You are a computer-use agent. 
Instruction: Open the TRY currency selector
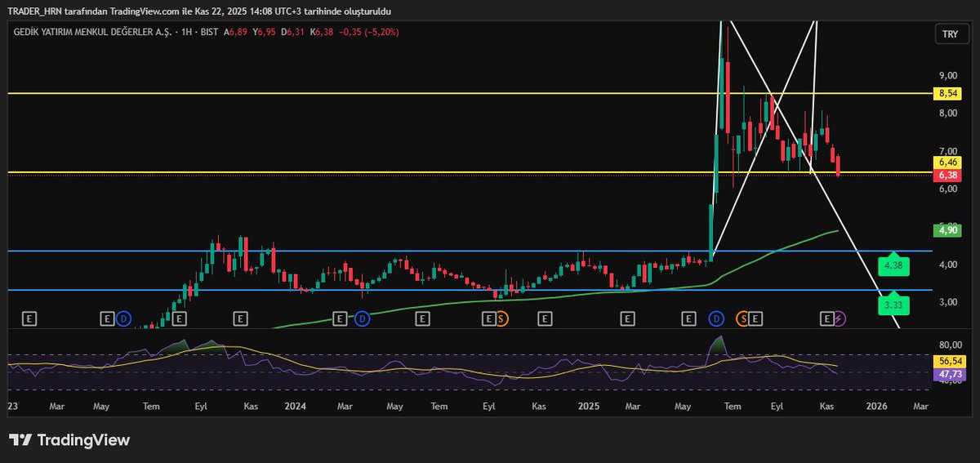[x=950, y=33]
